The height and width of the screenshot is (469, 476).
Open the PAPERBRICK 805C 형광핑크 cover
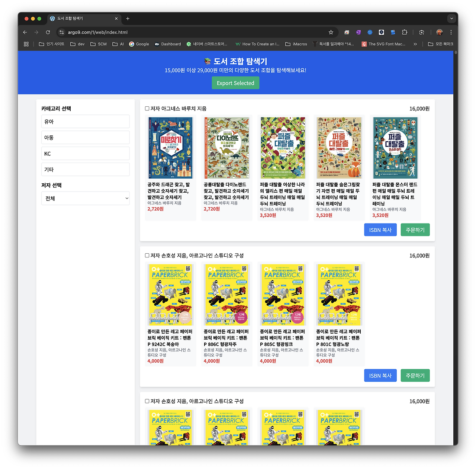pyautogui.click(x=283, y=295)
